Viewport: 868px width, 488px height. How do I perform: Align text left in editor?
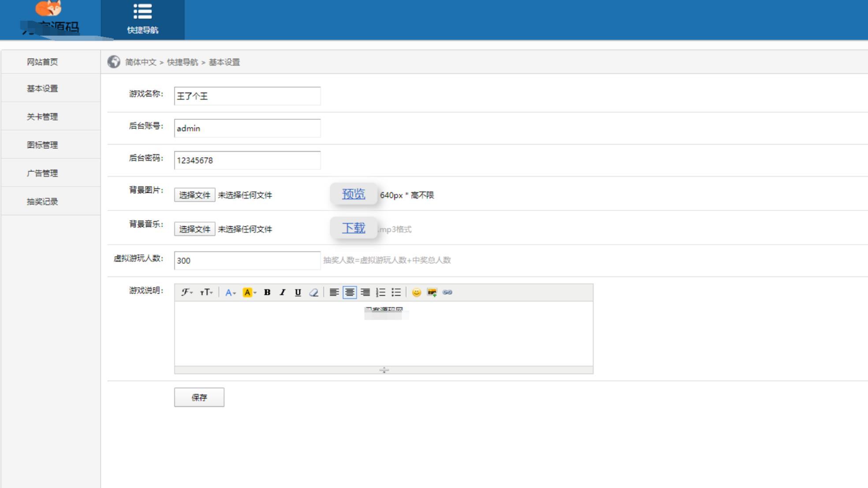click(x=334, y=292)
